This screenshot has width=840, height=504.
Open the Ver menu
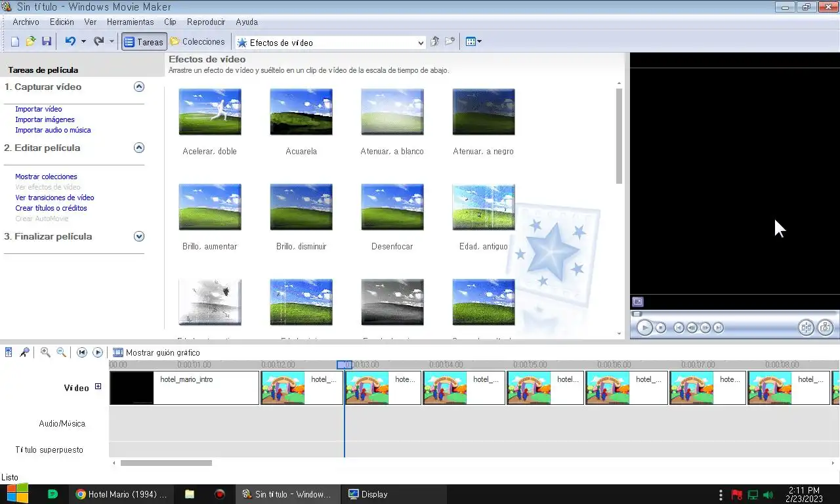click(x=91, y=22)
